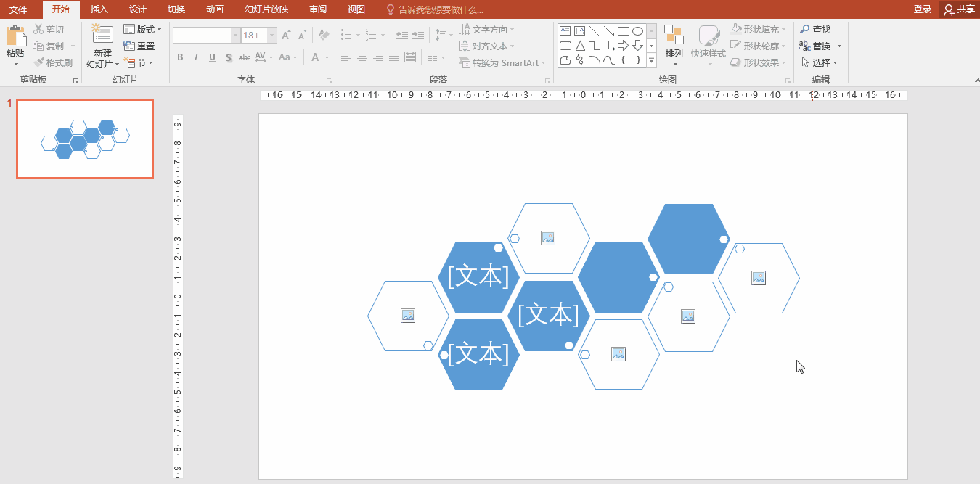
Task: Select the freeform scribble shape
Action: (579, 60)
